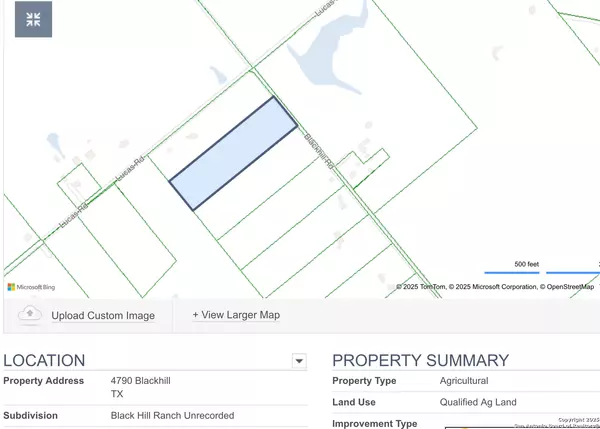The image size is (600, 429).
Task: Click + View Larger Map
Action: 236,314
